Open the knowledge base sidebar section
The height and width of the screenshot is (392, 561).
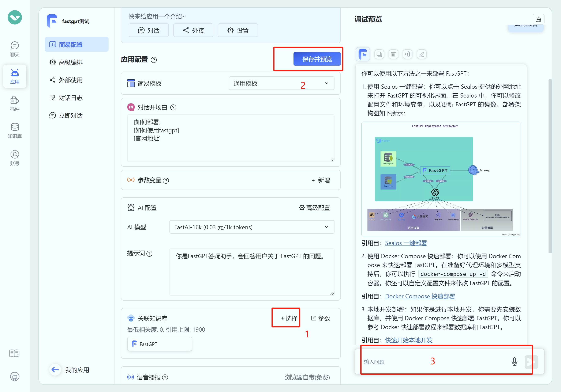click(x=15, y=131)
